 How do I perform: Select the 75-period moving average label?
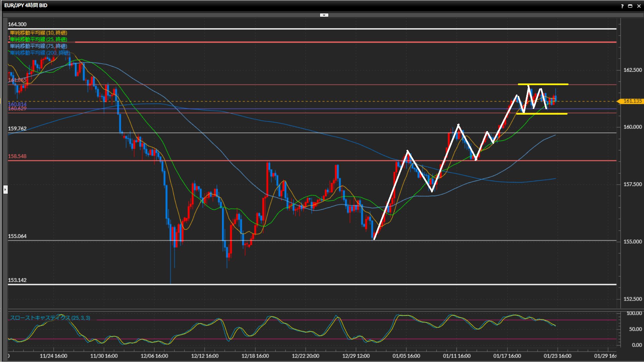coord(39,46)
